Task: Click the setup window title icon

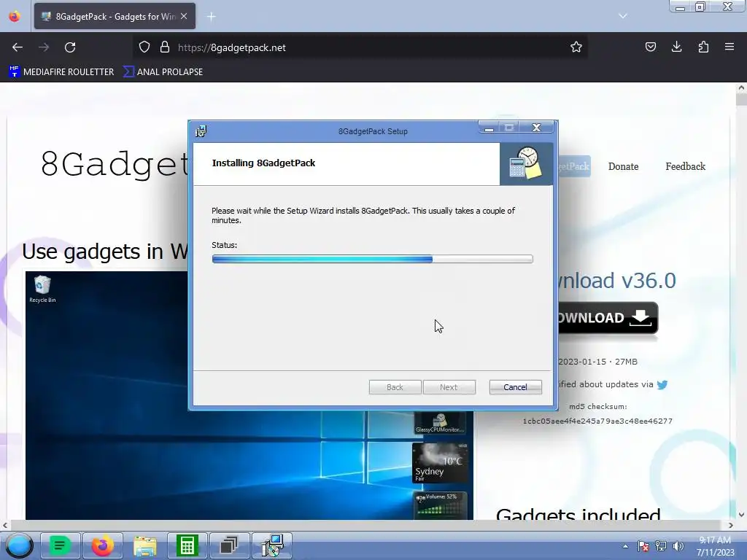Action: coord(201,131)
